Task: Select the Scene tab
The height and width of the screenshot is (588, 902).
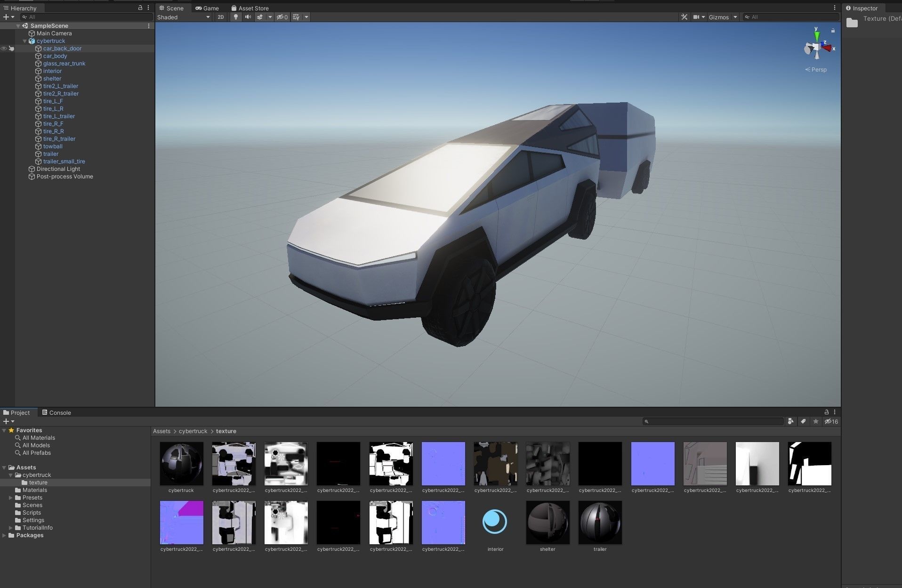Action: click(171, 8)
